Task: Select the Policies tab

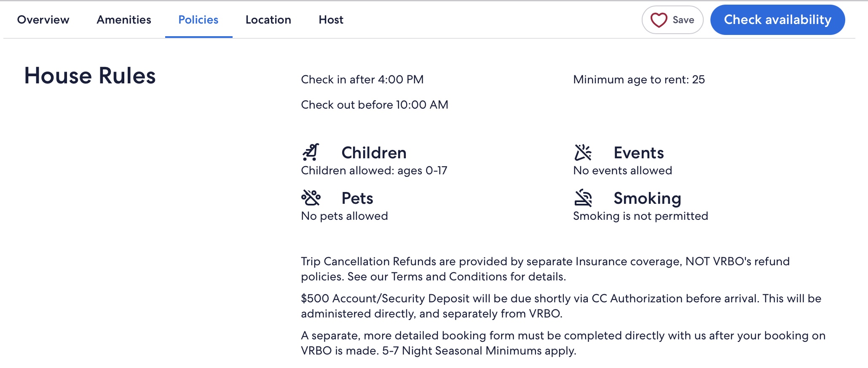Action: (198, 20)
